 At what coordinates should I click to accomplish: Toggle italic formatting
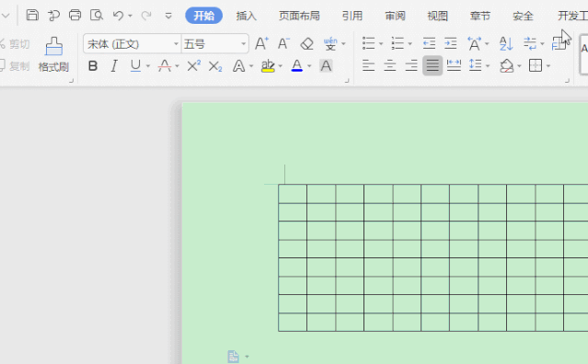click(114, 66)
